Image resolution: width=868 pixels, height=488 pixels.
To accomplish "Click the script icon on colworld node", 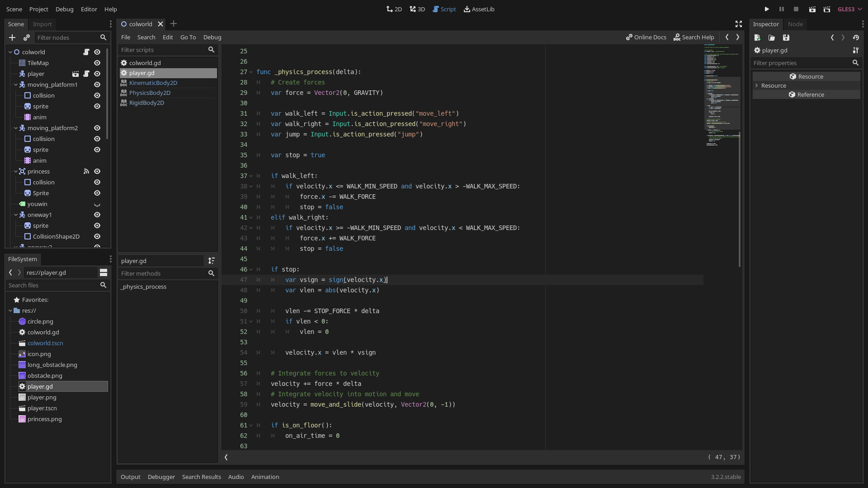I will (x=86, y=52).
